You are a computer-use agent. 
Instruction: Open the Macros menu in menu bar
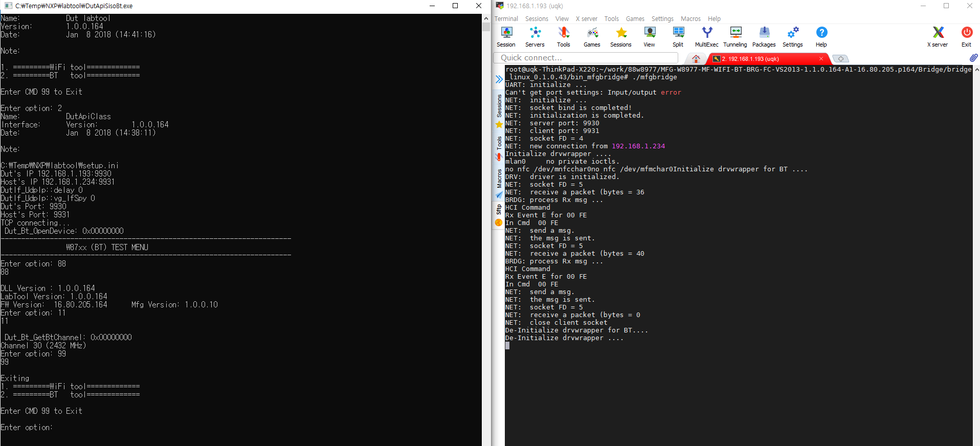coord(691,19)
